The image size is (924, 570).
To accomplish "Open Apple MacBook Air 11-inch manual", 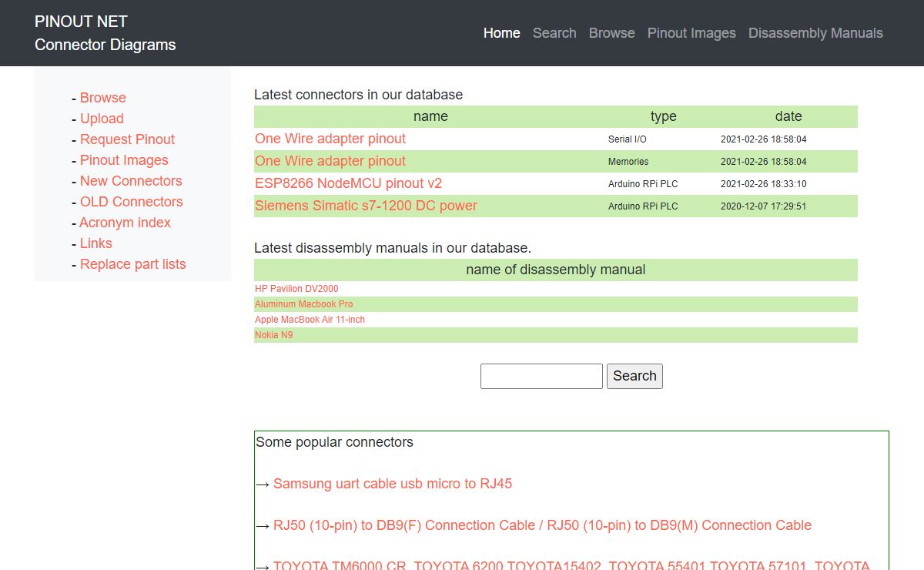I will (310, 320).
